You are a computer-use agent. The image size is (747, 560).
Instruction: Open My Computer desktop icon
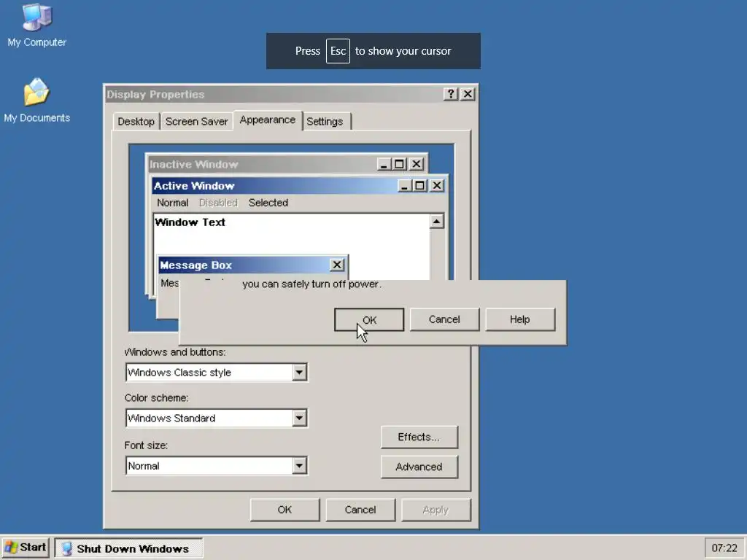[36, 26]
